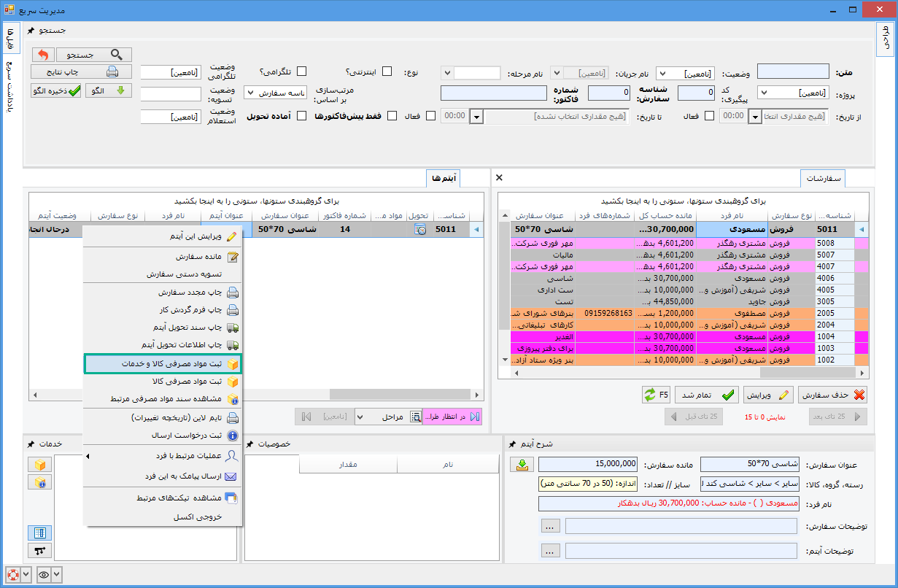The image size is (898, 588).
Task: Open the مراحل stages dropdown arrow
Action: coord(360,417)
